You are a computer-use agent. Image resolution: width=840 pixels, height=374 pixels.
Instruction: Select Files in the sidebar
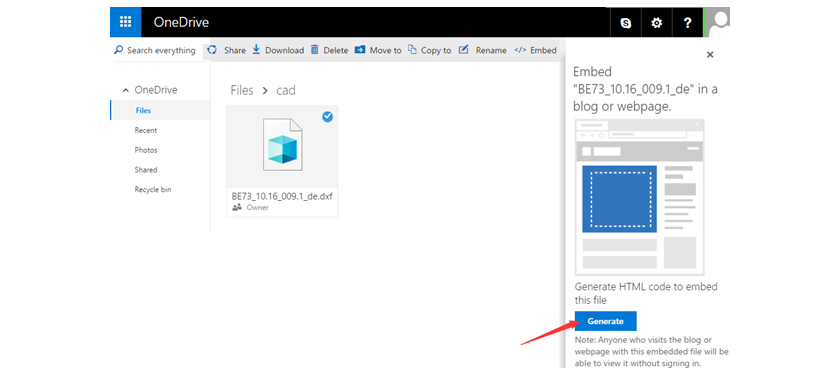[143, 111]
